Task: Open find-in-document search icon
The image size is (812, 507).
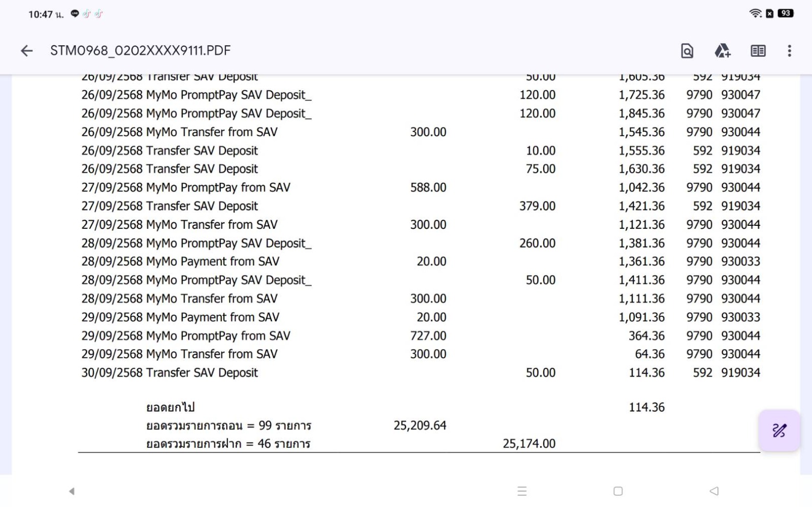Action: [x=687, y=51]
